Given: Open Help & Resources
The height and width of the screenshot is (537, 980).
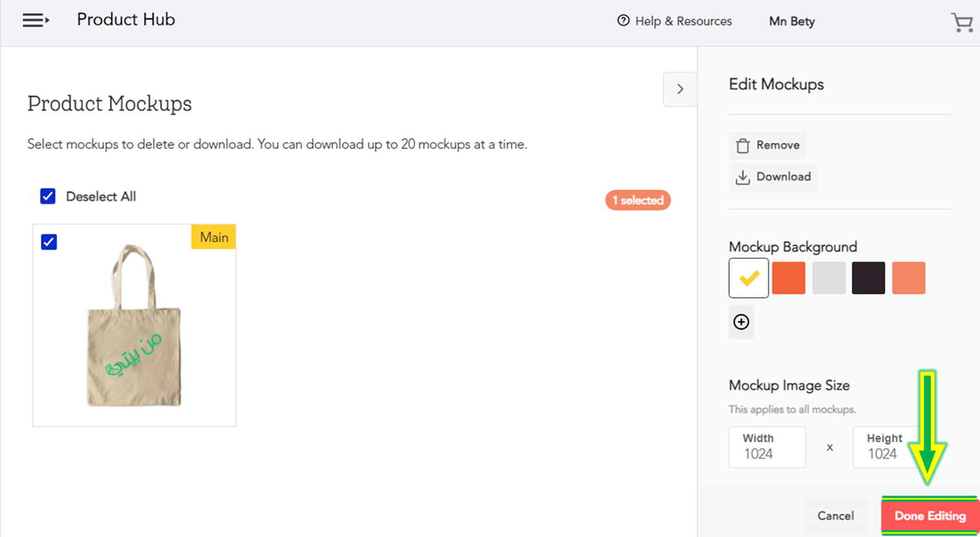Looking at the screenshot, I should click(x=674, y=21).
